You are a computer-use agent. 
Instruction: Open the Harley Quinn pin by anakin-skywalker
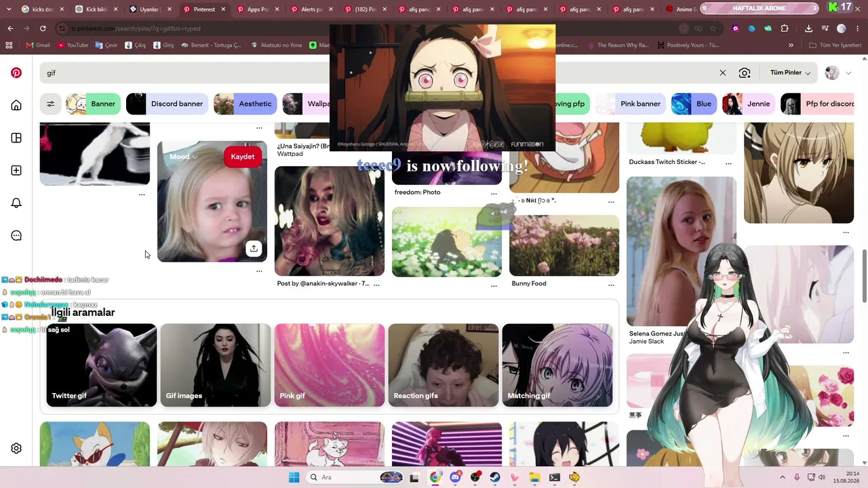[x=330, y=221]
